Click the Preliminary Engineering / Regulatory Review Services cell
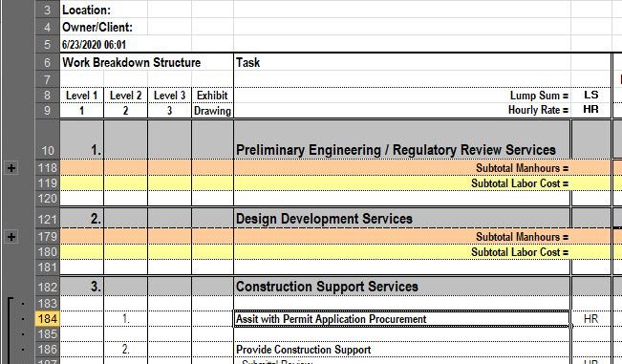The height and width of the screenshot is (364, 622). [402, 139]
